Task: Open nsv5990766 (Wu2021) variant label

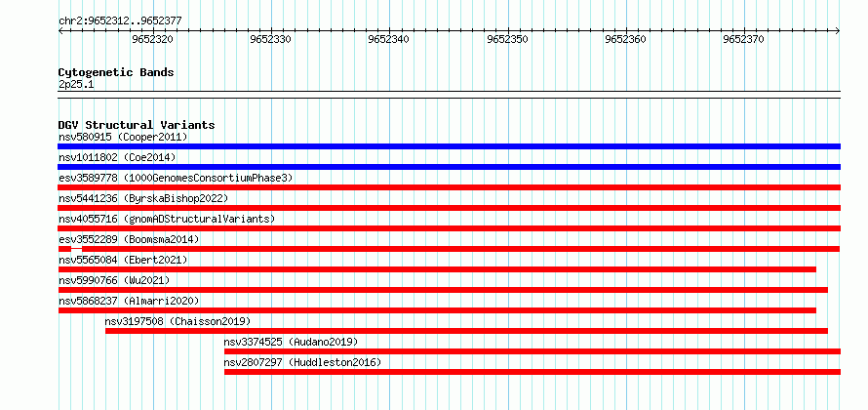Action: pos(114,280)
